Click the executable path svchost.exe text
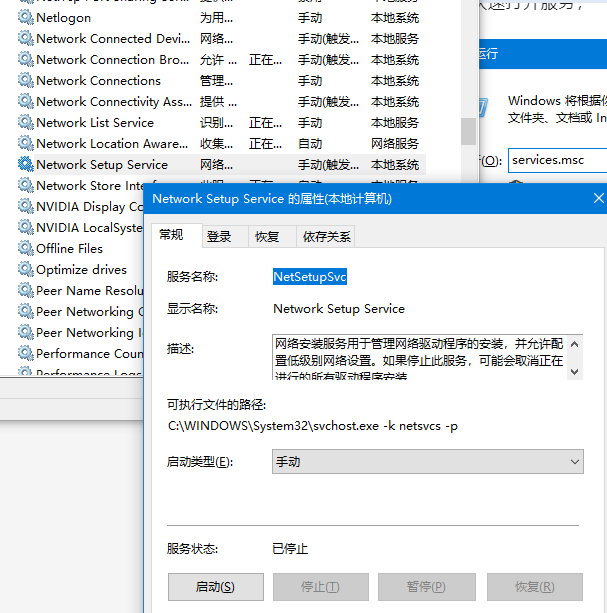The width and height of the screenshot is (607, 613). 313,425
